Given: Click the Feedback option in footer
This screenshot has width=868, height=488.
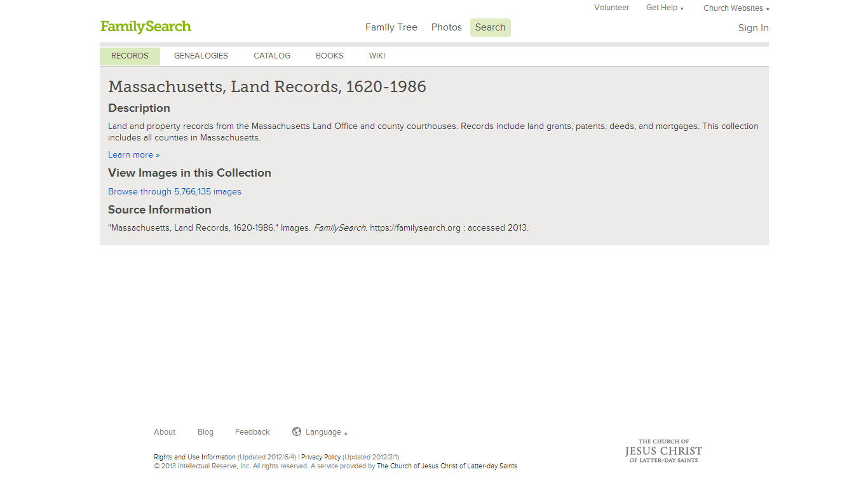Looking at the screenshot, I should [252, 431].
